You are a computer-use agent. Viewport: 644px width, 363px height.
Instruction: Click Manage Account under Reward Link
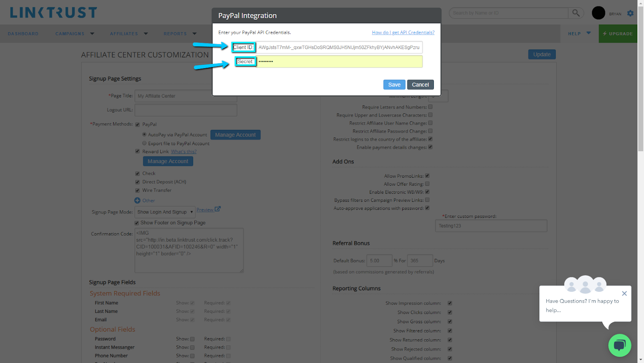click(168, 161)
